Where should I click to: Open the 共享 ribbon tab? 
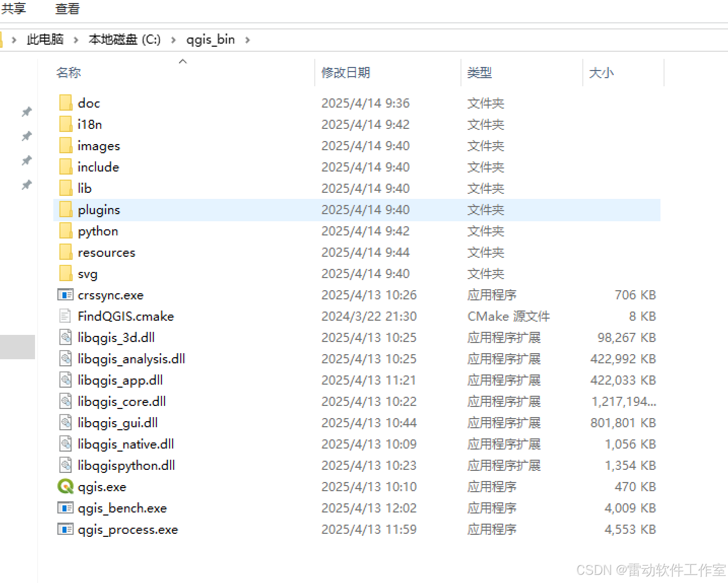(x=13, y=8)
